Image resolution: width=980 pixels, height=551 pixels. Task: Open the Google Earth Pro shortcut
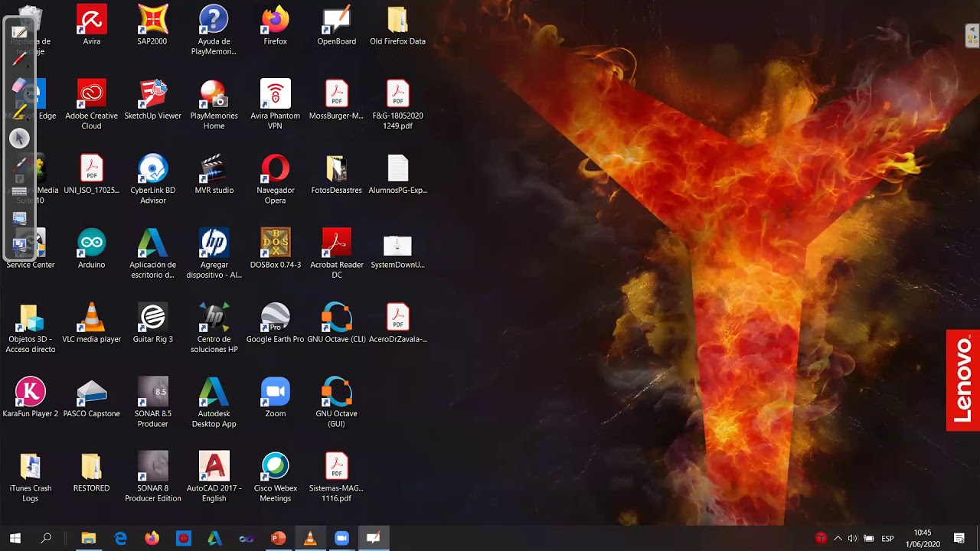[275, 323]
